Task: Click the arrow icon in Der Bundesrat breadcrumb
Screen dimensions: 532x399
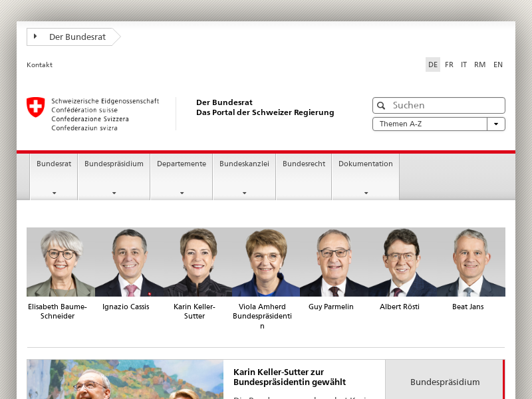Action: coord(35,37)
